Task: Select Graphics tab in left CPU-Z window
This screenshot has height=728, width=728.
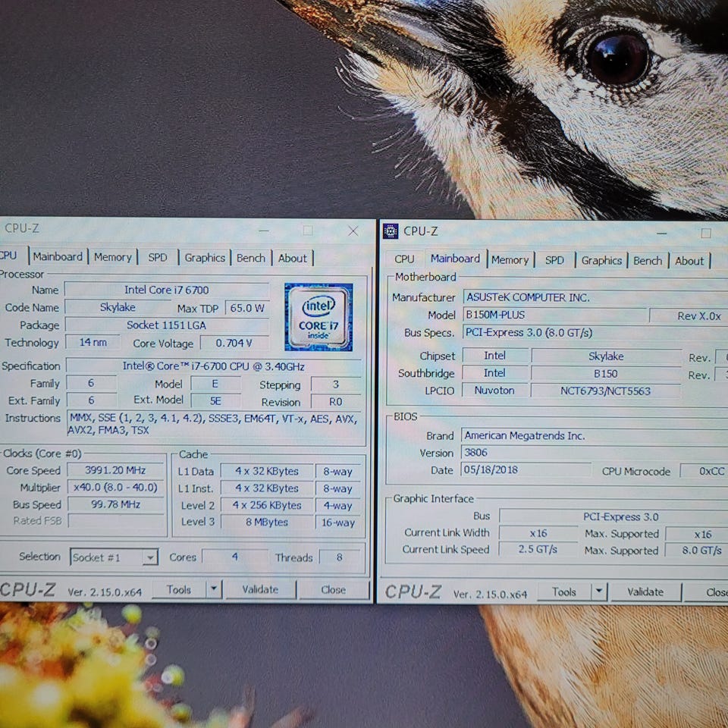Action: (205, 258)
